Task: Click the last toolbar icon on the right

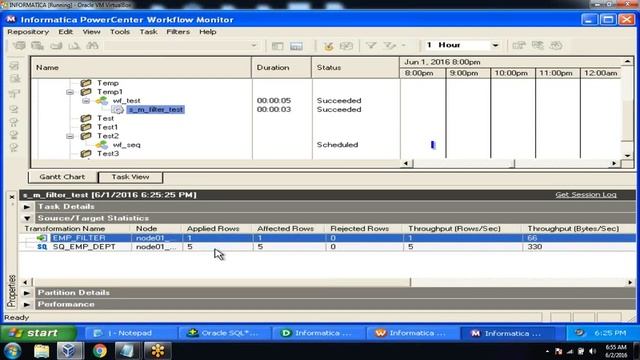Action: [x=556, y=45]
